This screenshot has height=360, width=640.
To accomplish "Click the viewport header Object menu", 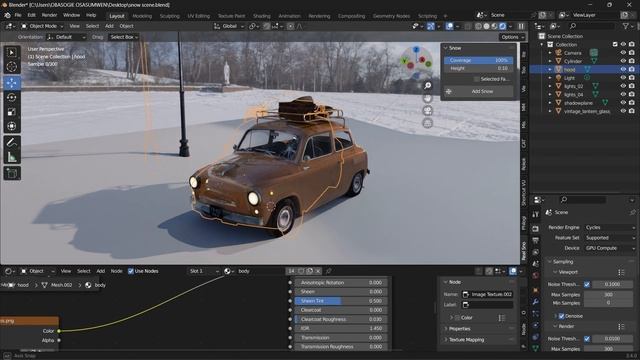I will coord(126,26).
